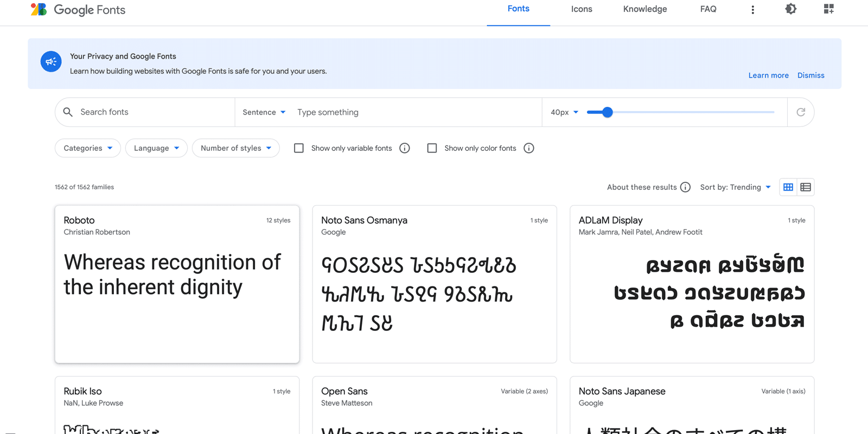This screenshot has width=868, height=434.
Task: Select the Fonts tab
Action: click(518, 9)
